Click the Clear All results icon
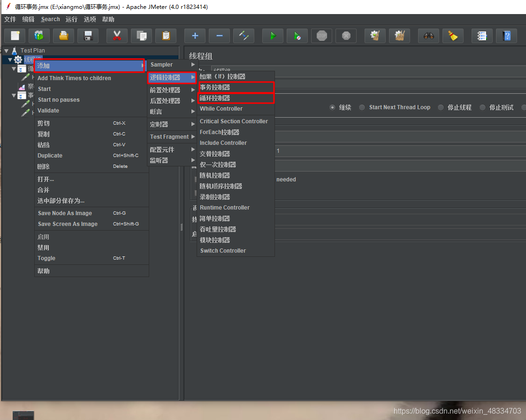Image resolution: width=526 pixels, height=420 pixels. coord(399,36)
